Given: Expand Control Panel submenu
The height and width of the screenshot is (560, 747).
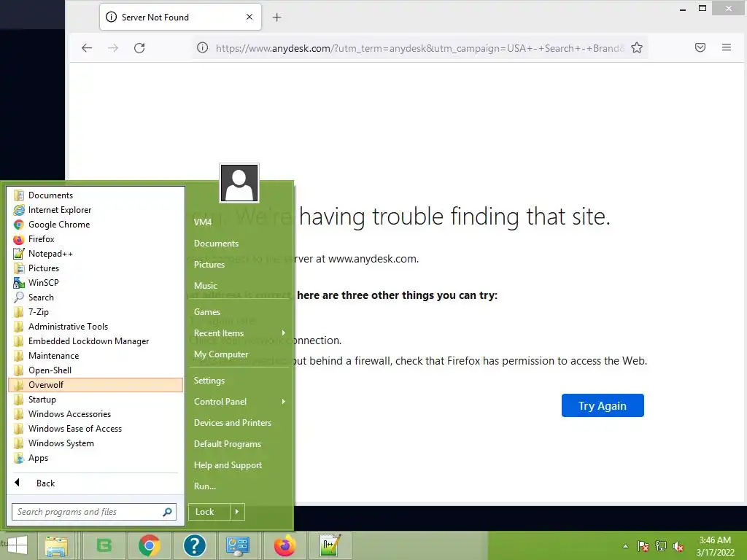Looking at the screenshot, I should tap(239, 402).
